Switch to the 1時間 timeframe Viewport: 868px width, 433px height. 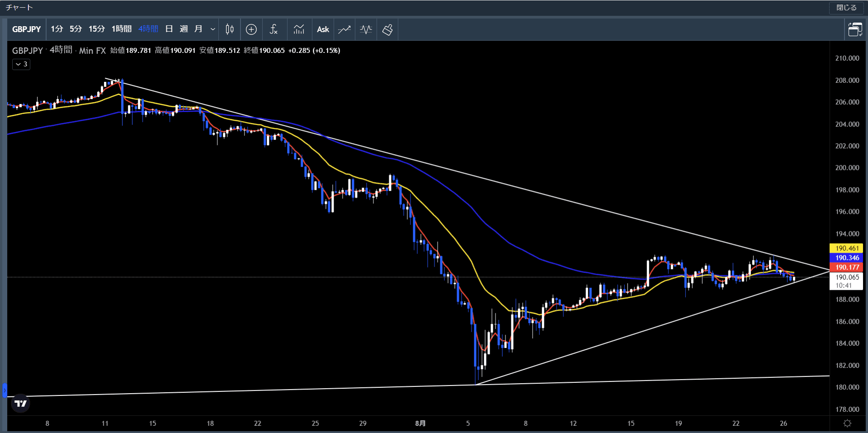(122, 29)
